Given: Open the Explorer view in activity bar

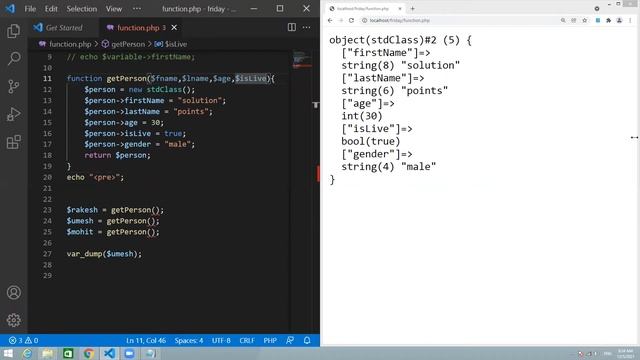Looking at the screenshot, I should pos(13,31).
